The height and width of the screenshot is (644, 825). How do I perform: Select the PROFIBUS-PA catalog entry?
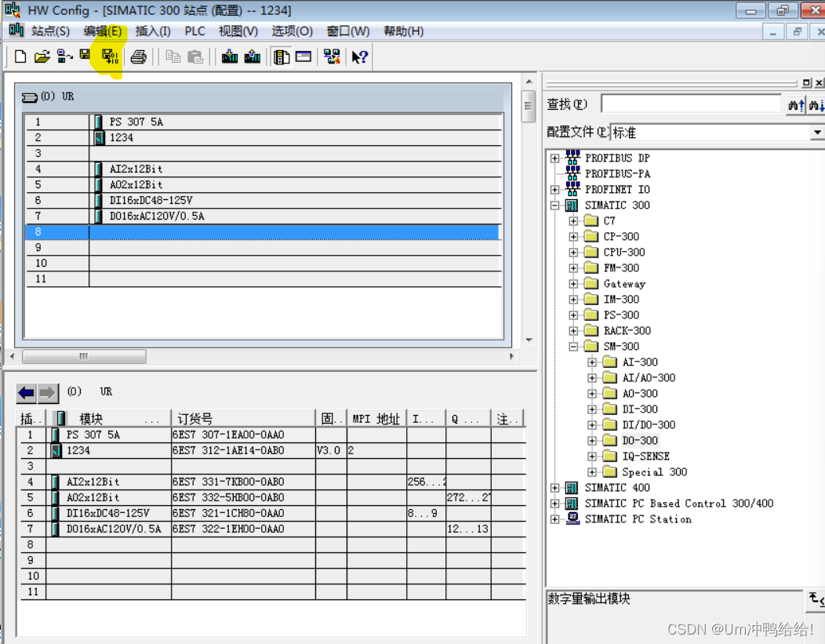618,173
